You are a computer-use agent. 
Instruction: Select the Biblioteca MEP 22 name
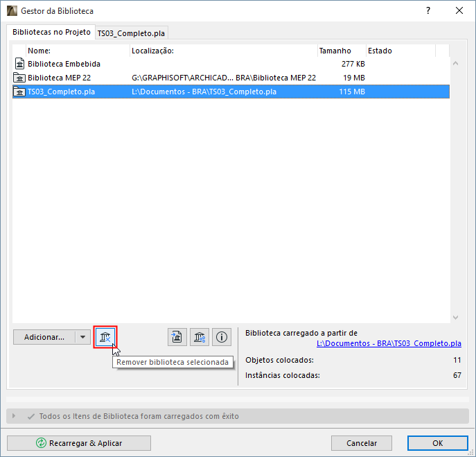[59, 78]
